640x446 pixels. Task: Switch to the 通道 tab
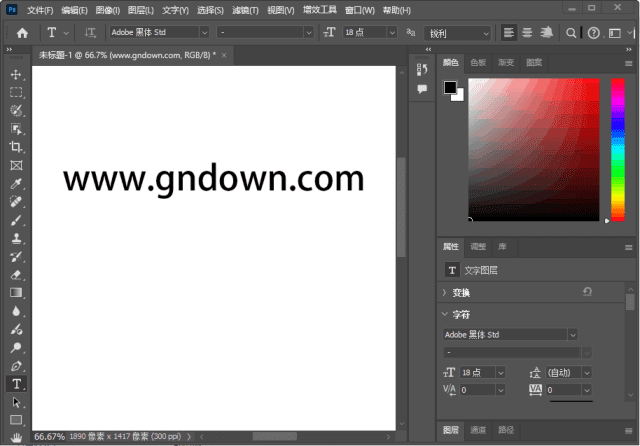click(478, 431)
